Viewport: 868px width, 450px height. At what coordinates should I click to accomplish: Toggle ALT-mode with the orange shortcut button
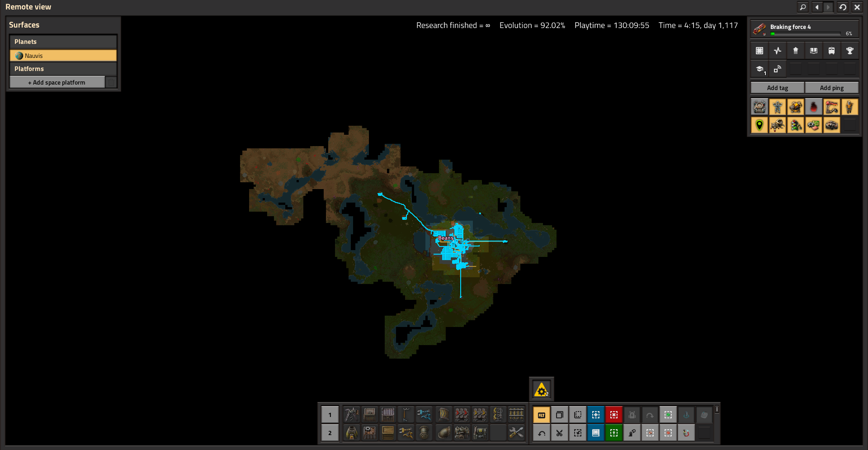(541, 414)
